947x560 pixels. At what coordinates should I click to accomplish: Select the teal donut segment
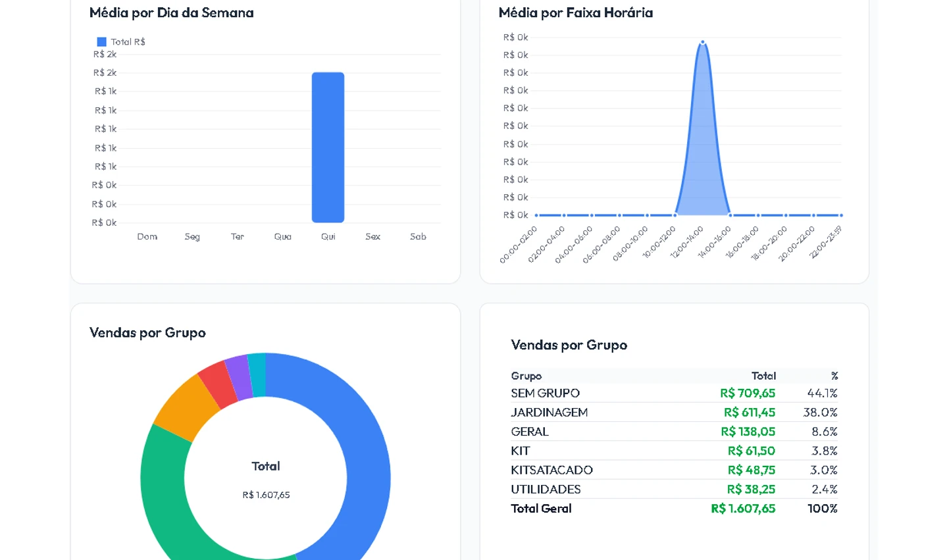click(x=257, y=375)
